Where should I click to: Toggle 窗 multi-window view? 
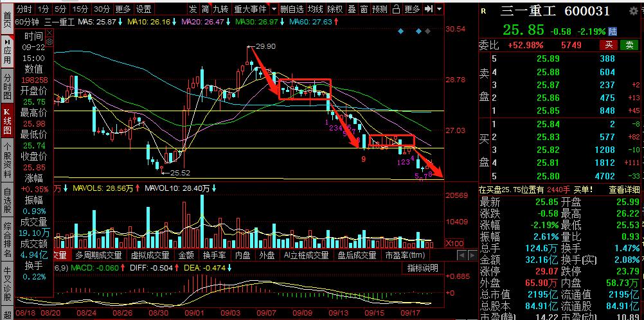click(x=364, y=8)
